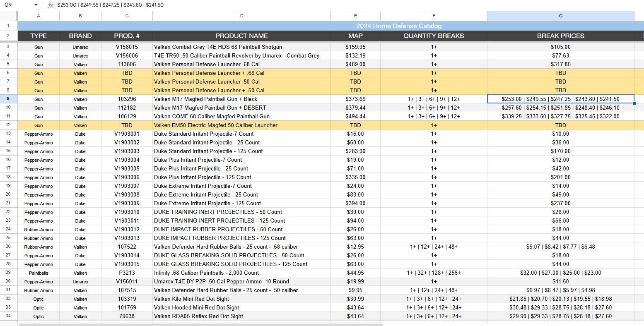Select DUKE GLASS BREAKING SOLID PROJECTILES - 125 Count

[241, 264]
